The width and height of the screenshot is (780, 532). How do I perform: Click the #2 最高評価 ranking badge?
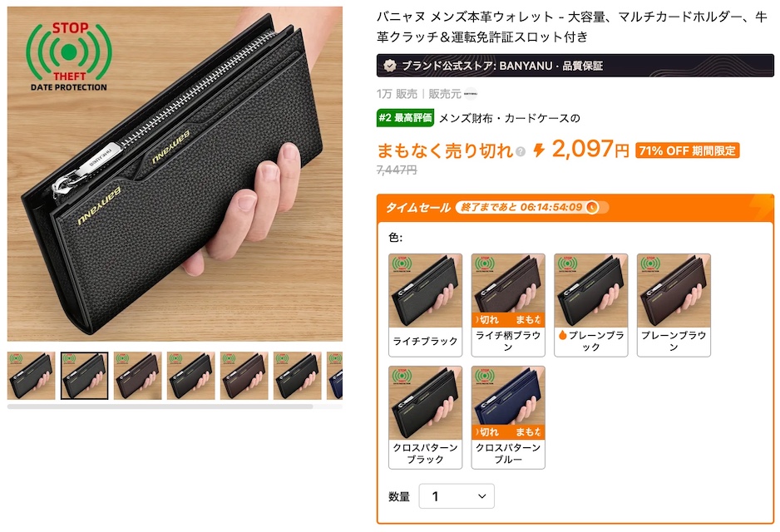pos(406,118)
